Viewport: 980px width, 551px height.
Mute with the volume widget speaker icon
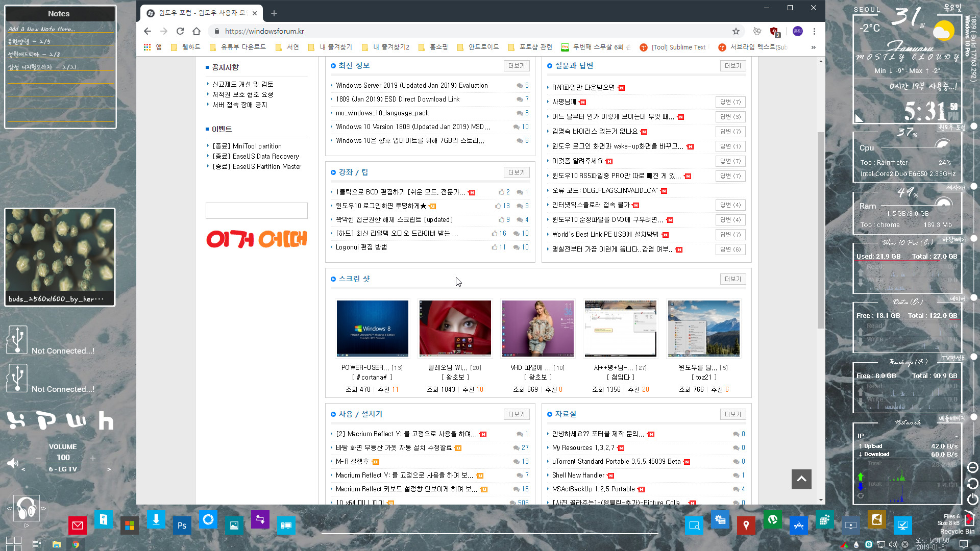coord(12,463)
